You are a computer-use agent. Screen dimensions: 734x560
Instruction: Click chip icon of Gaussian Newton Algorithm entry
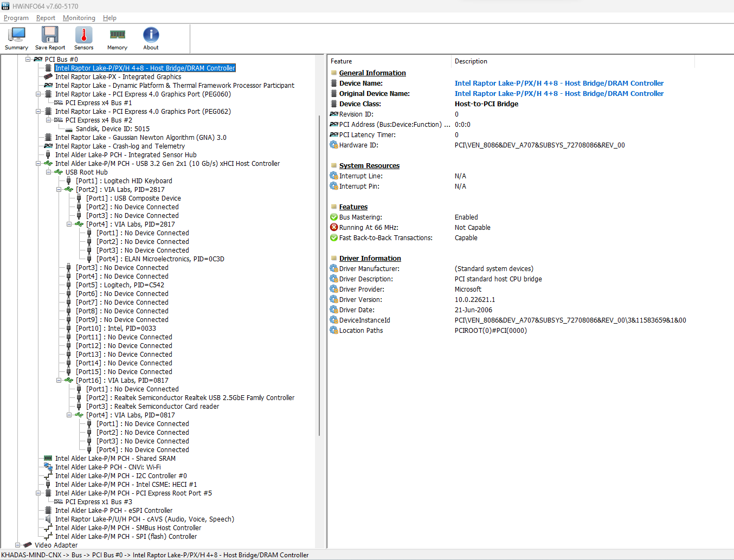coord(48,138)
